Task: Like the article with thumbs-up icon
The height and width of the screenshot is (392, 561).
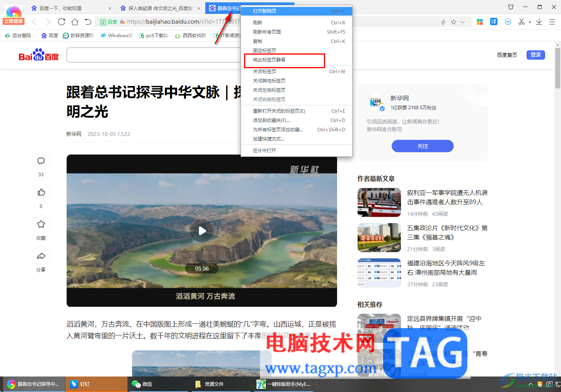Action: (41, 193)
